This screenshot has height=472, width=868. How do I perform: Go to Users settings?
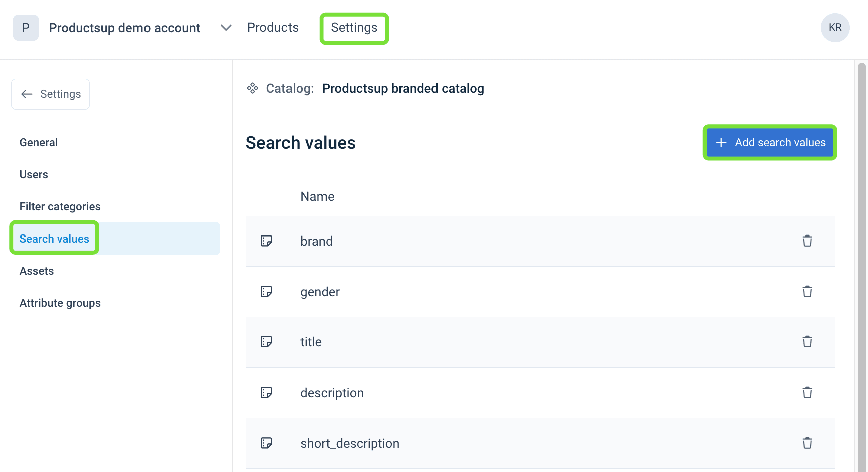point(34,175)
